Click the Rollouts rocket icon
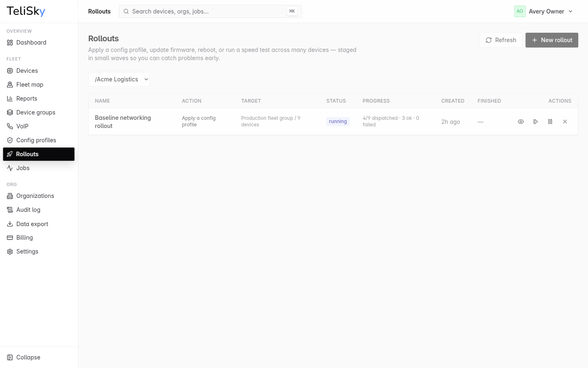This screenshot has width=588, height=368. (x=10, y=154)
